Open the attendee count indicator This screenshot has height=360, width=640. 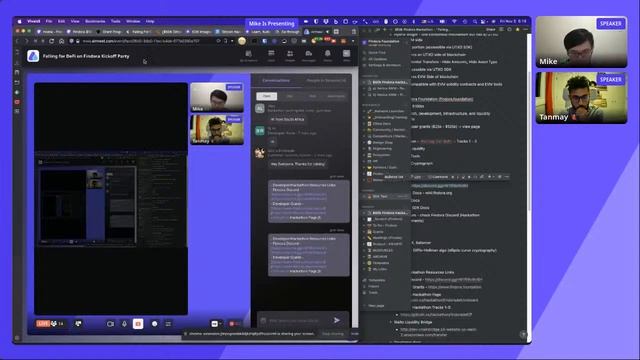pyautogui.click(x=58, y=324)
